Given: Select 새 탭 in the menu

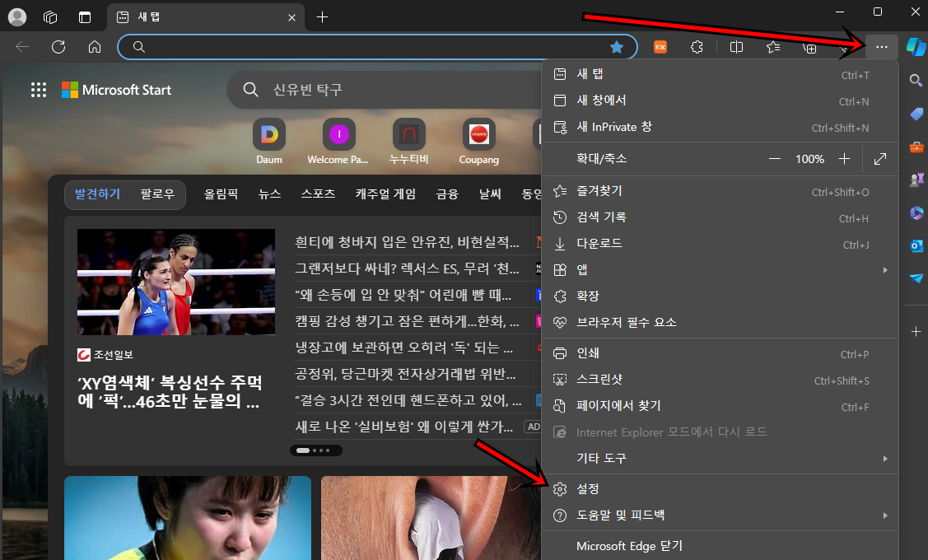Looking at the screenshot, I should point(720,74).
